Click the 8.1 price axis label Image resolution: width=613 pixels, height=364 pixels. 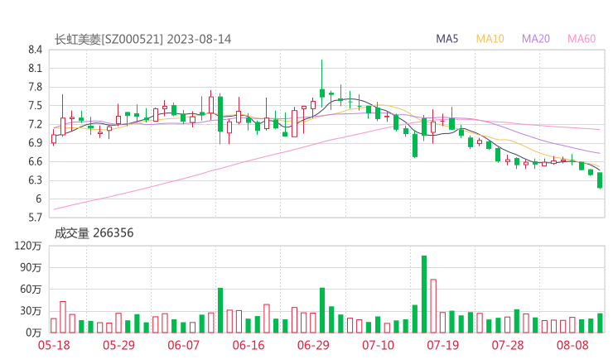pos(35,69)
